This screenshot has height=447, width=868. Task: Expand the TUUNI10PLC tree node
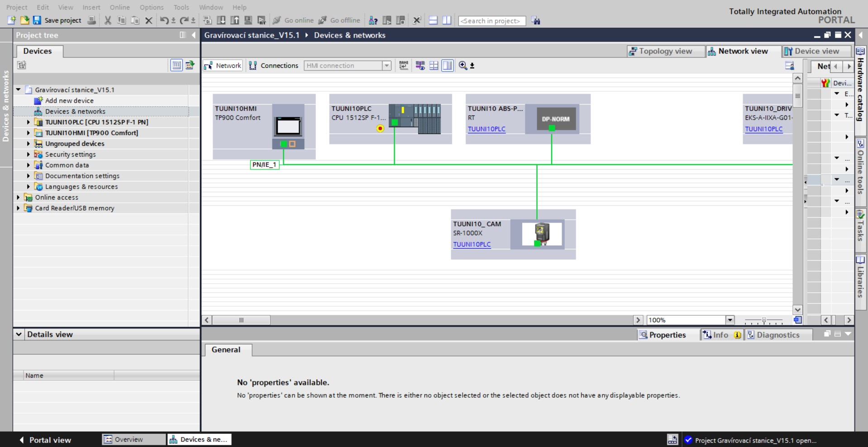28,122
